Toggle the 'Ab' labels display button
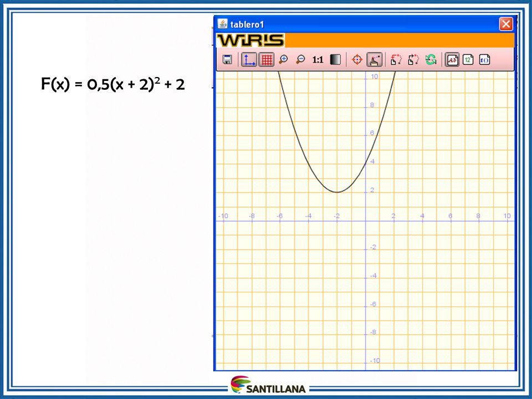Image resolution: width=532 pixels, height=399 pixels. pos(452,60)
